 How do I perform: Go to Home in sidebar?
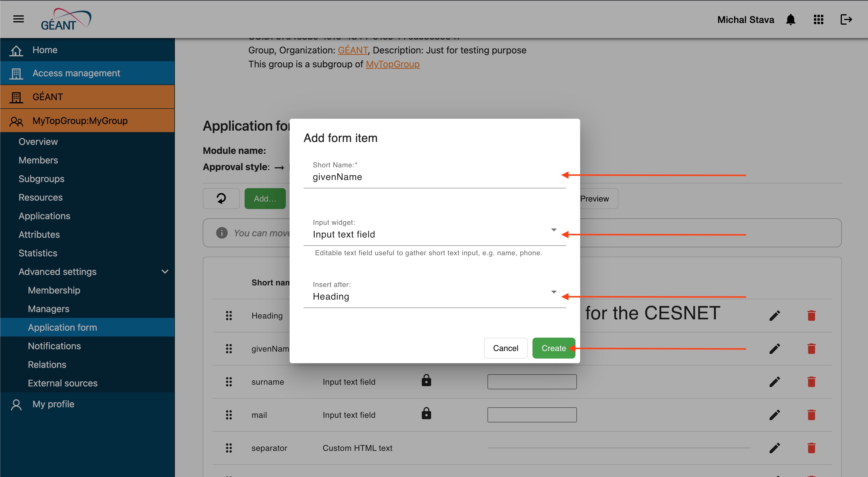87,50
